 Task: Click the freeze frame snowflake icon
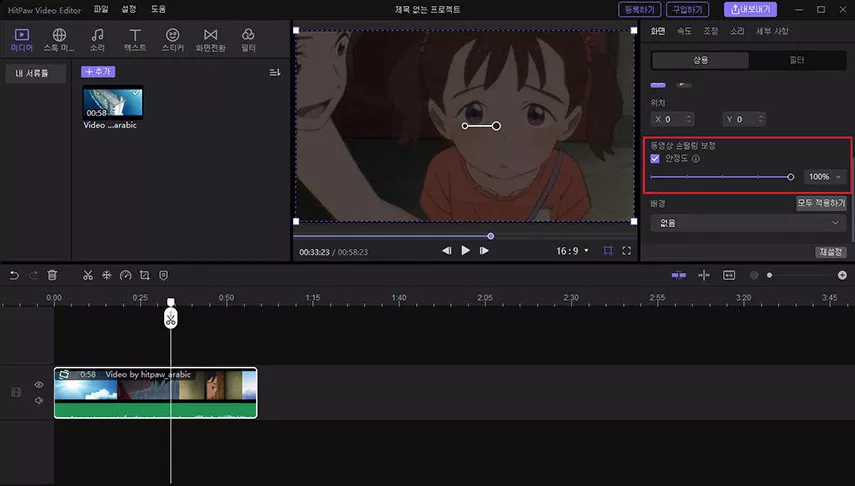[x=107, y=275]
